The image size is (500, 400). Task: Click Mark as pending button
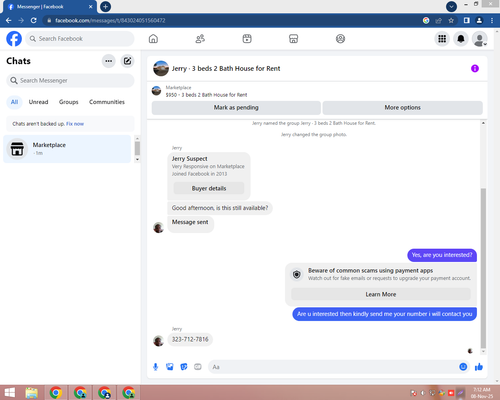tap(236, 108)
